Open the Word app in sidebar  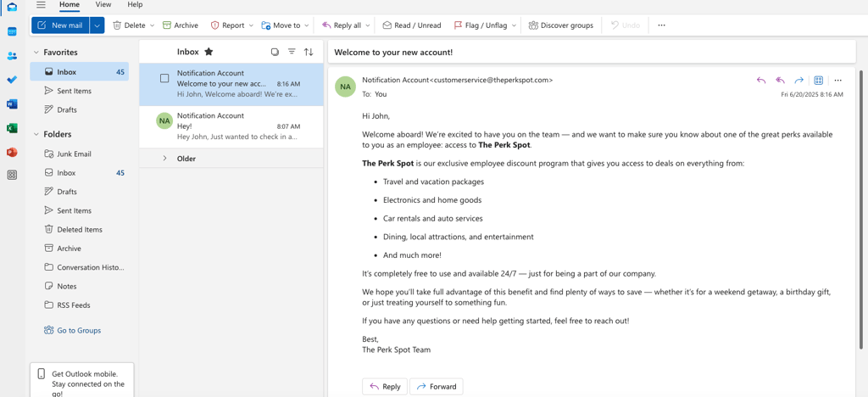12,104
